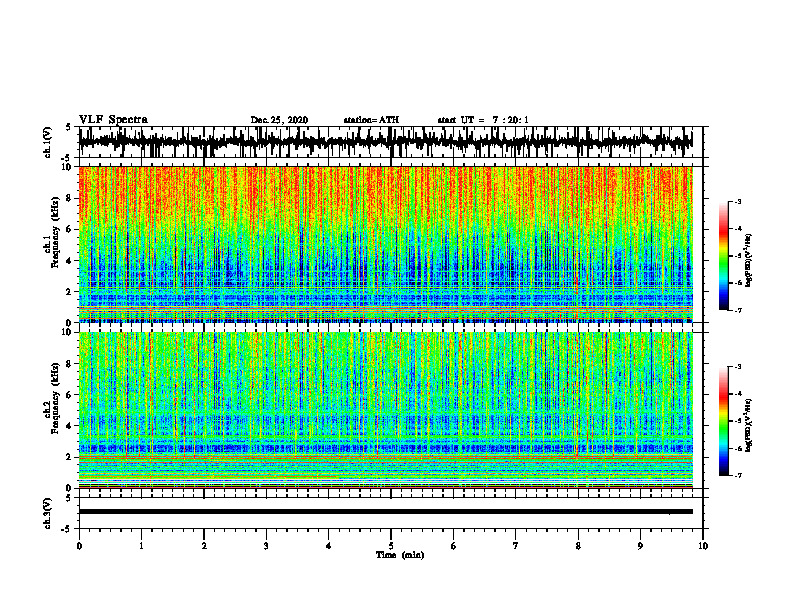The width and height of the screenshot is (792, 612).
Task: Click the 'ch.1(V)' waveform axis label
Action: (x=48, y=142)
